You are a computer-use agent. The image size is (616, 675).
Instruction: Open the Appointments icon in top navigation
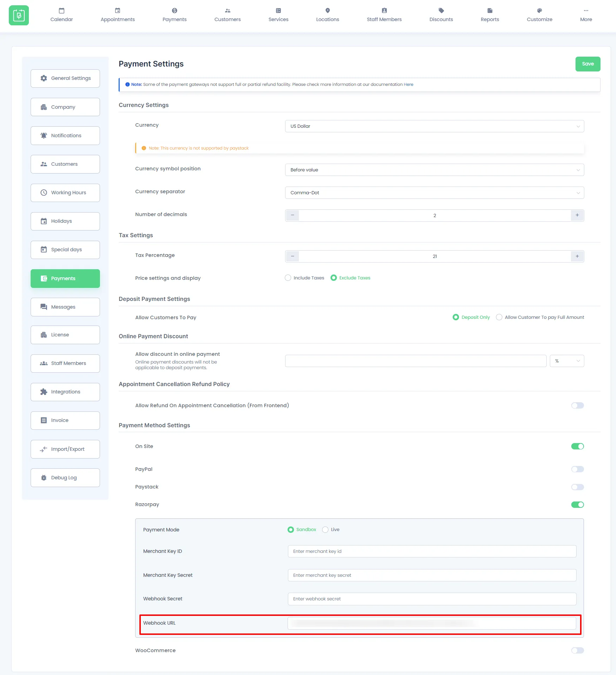(x=118, y=11)
